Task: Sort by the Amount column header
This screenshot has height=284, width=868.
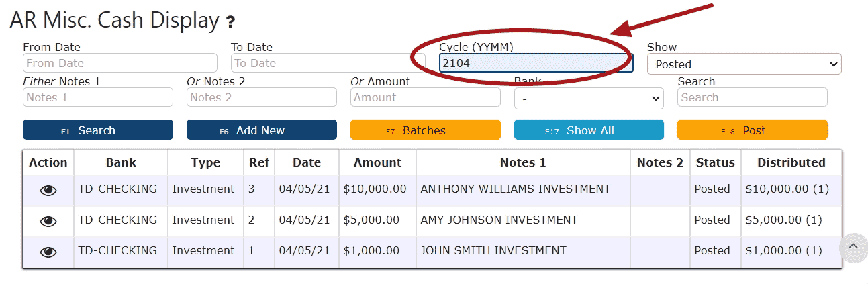Action: point(377,162)
